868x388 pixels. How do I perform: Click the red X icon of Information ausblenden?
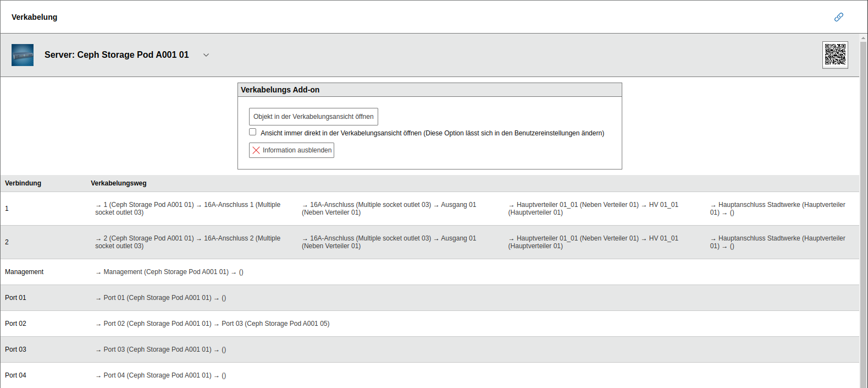(x=256, y=150)
